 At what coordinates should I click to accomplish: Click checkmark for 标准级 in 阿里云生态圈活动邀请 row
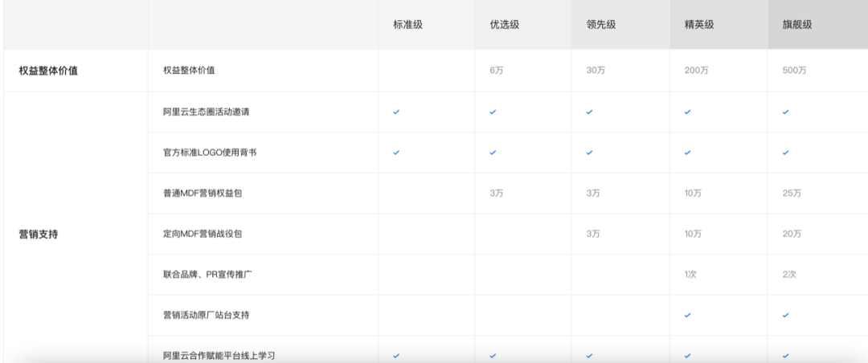[396, 112]
